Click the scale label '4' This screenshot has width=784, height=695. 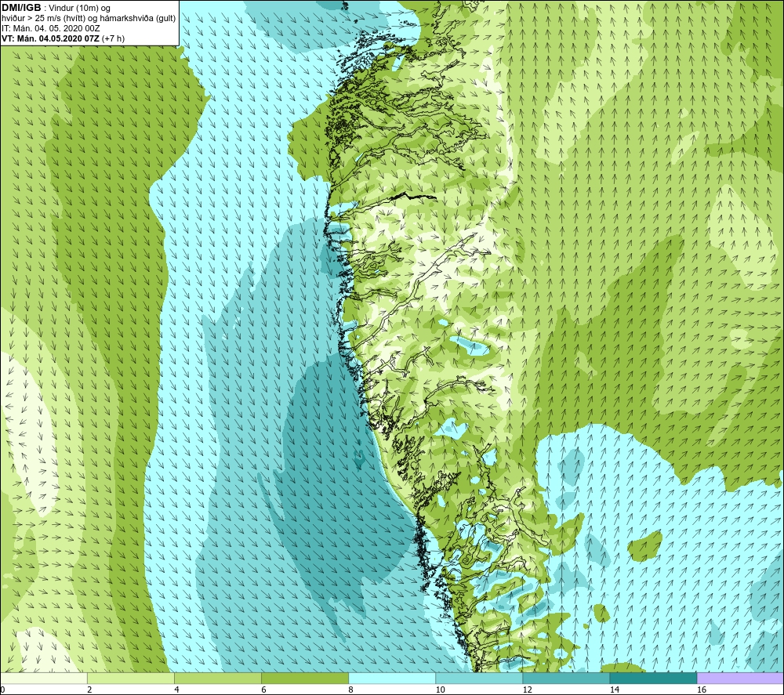(176, 690)
